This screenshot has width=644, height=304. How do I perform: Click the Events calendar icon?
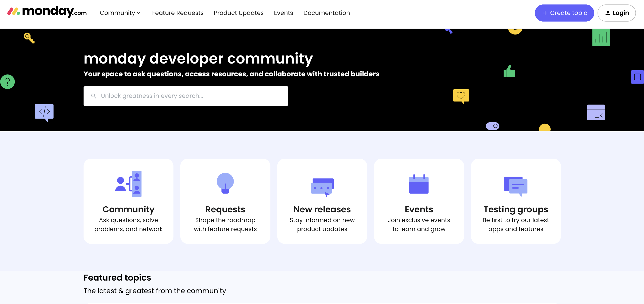(419, 184)
